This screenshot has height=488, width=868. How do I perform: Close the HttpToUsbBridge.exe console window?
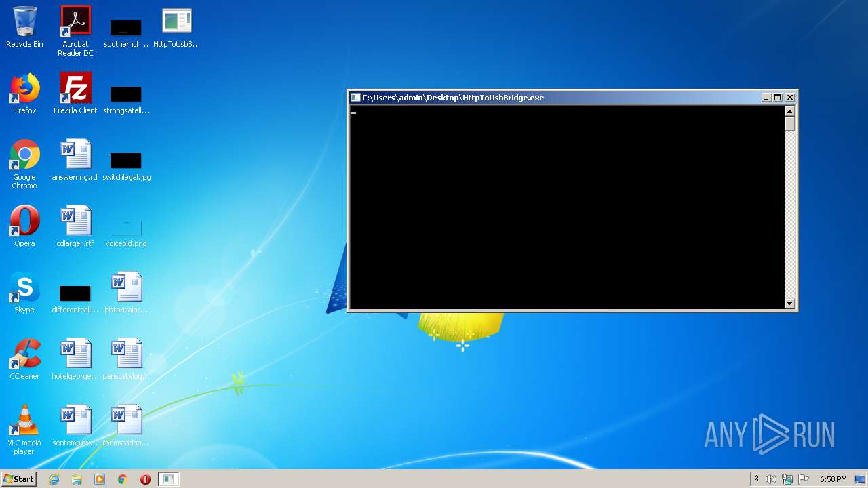[x=790, y=98]
